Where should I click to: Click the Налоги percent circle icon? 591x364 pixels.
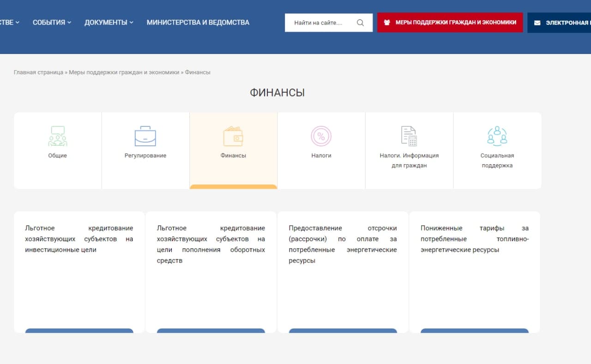tap(321, 136)
